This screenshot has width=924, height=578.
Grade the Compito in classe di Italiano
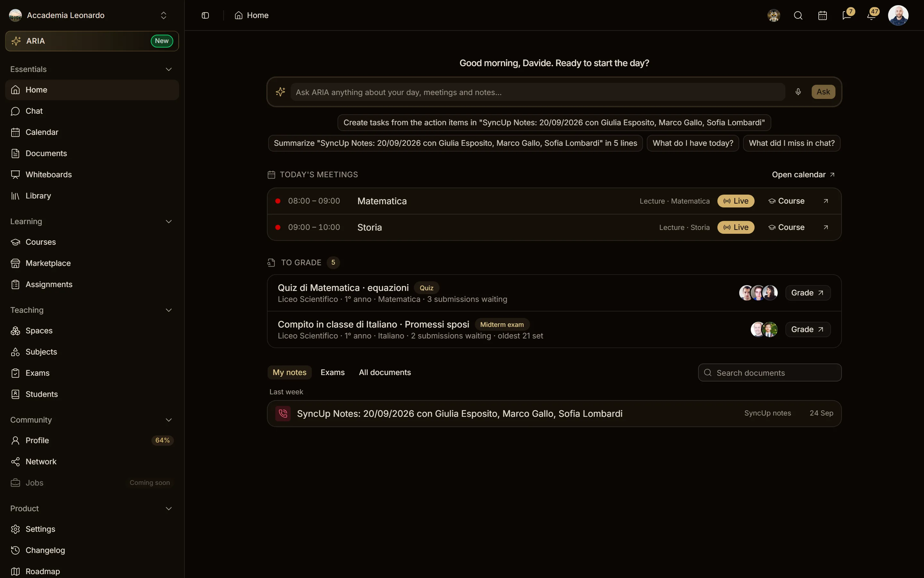[x=808, y=329]
